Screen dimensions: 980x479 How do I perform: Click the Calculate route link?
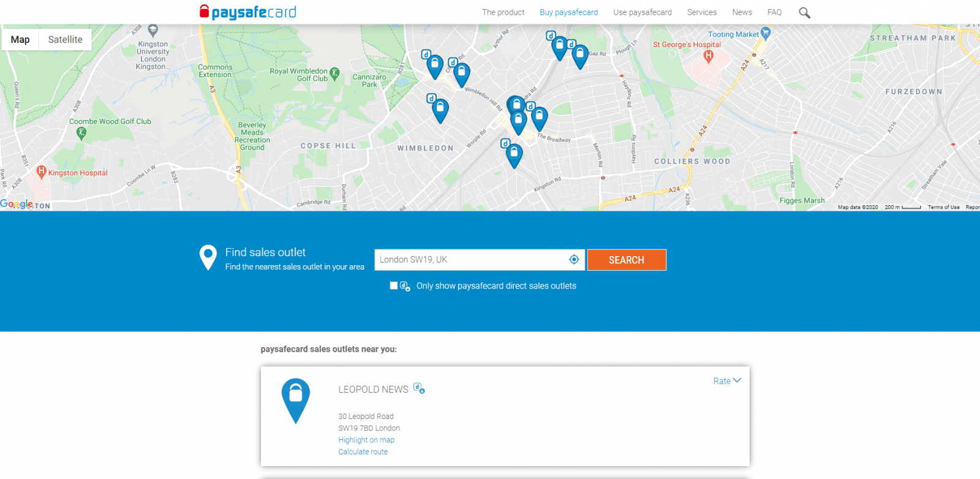click(363, 452)
